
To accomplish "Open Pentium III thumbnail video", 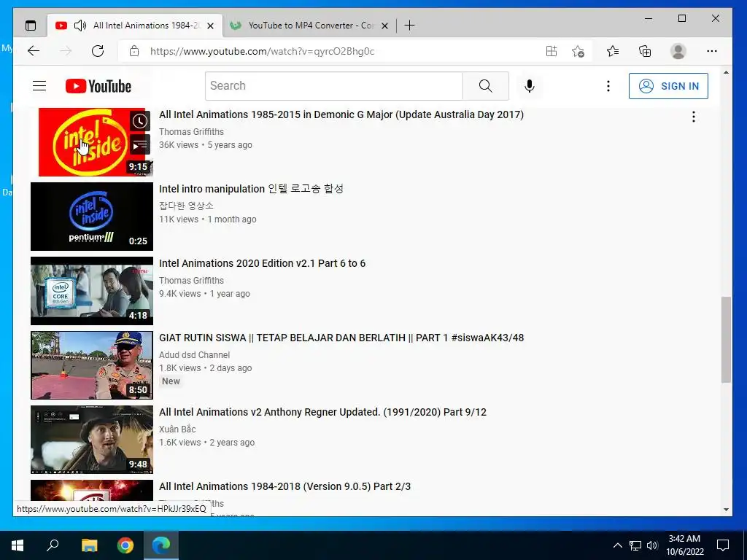I will click(92, 216).
